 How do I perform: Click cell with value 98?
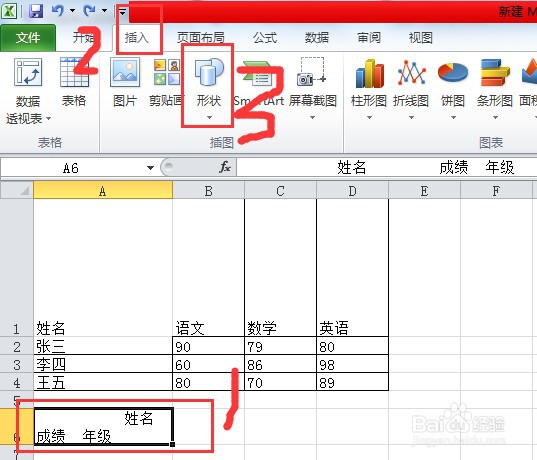352,364
